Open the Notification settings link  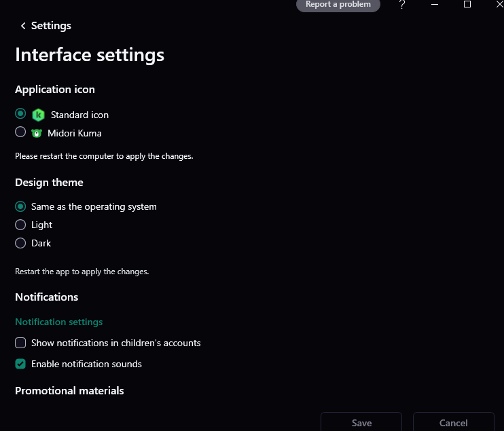(x=59, y=322)
